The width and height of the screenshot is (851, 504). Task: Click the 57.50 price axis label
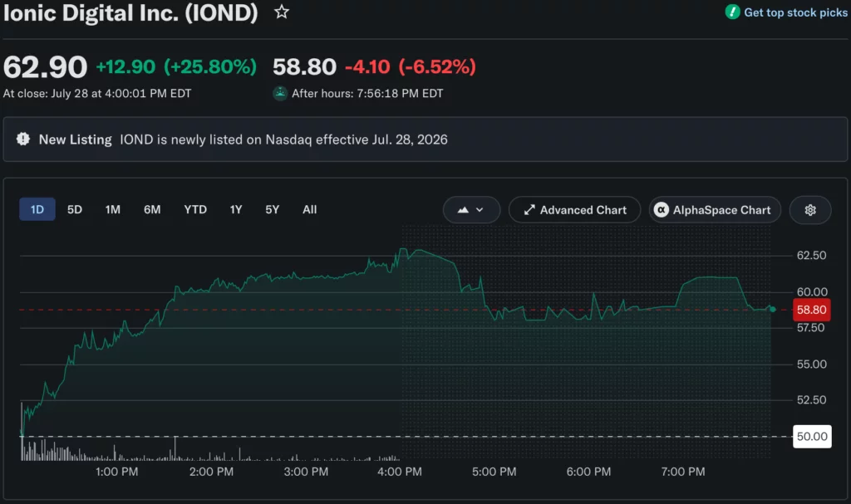click(x=810, y=328)
